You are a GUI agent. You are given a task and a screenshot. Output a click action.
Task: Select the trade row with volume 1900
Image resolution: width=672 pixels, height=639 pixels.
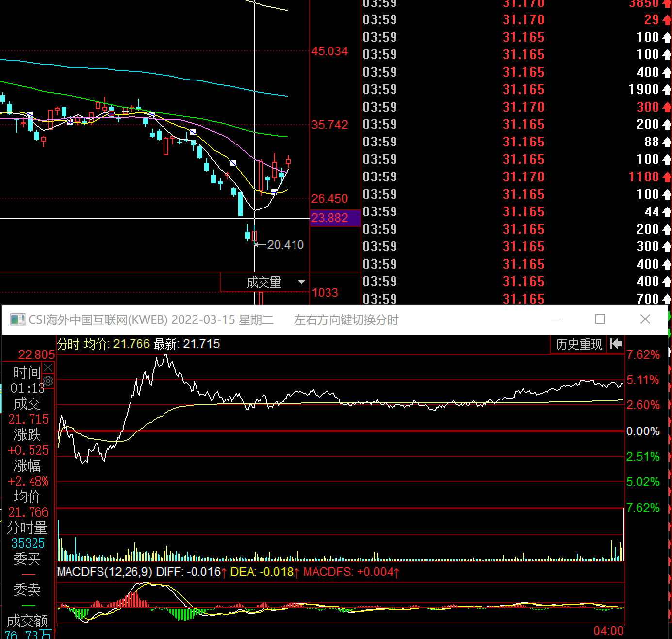[x=517, y=90]
